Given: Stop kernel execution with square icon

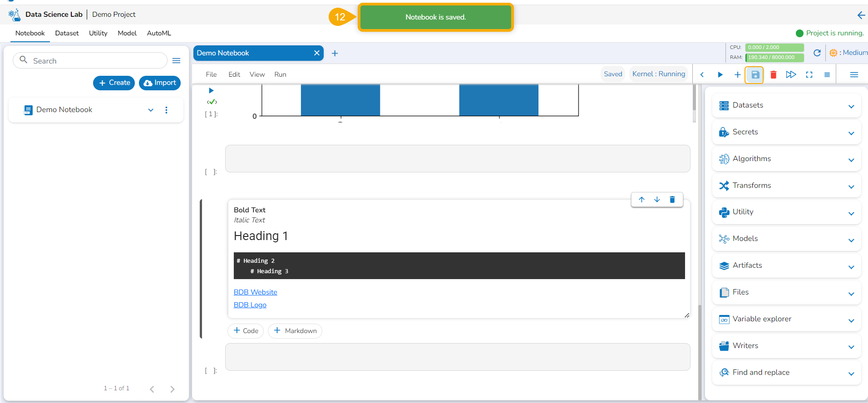Looking at the screenshot, I should tap(827, 74).
